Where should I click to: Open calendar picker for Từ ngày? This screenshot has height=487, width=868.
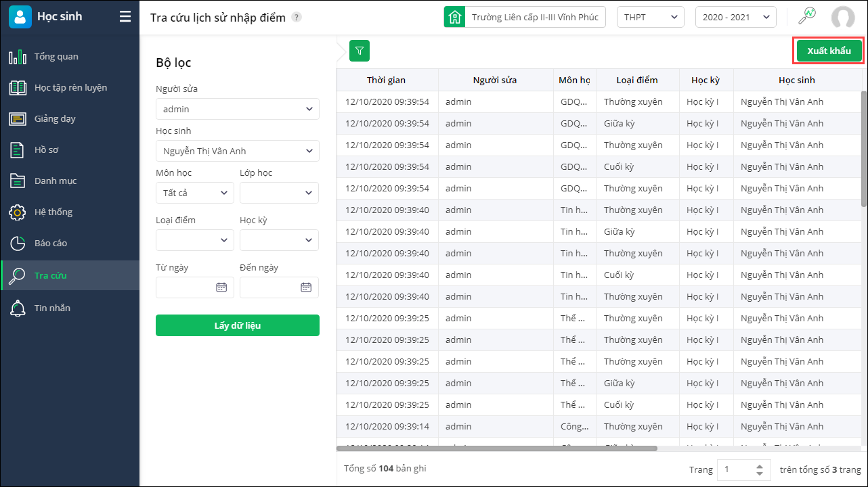coord(221,287)
